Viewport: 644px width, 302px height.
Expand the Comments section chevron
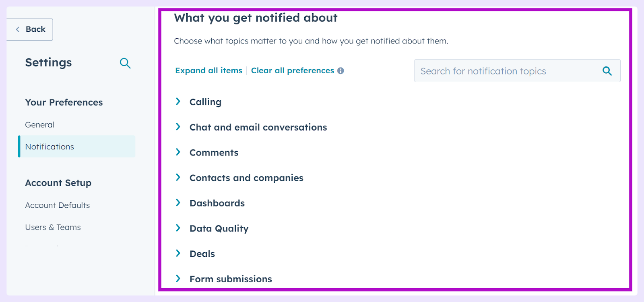click(x=178, y=152)
